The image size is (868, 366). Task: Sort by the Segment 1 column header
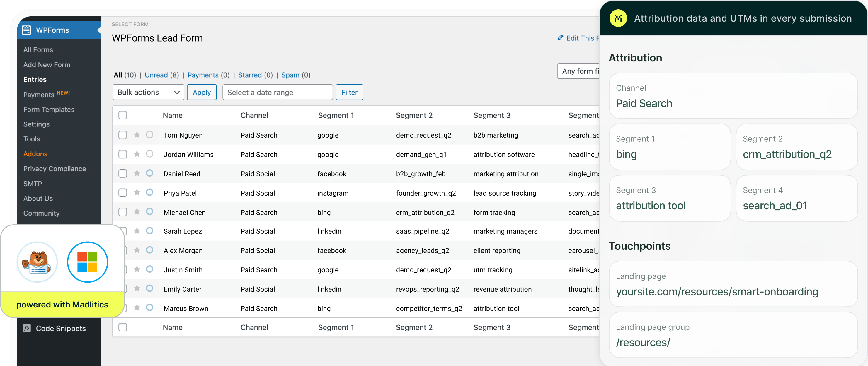(x=336, y=115)
